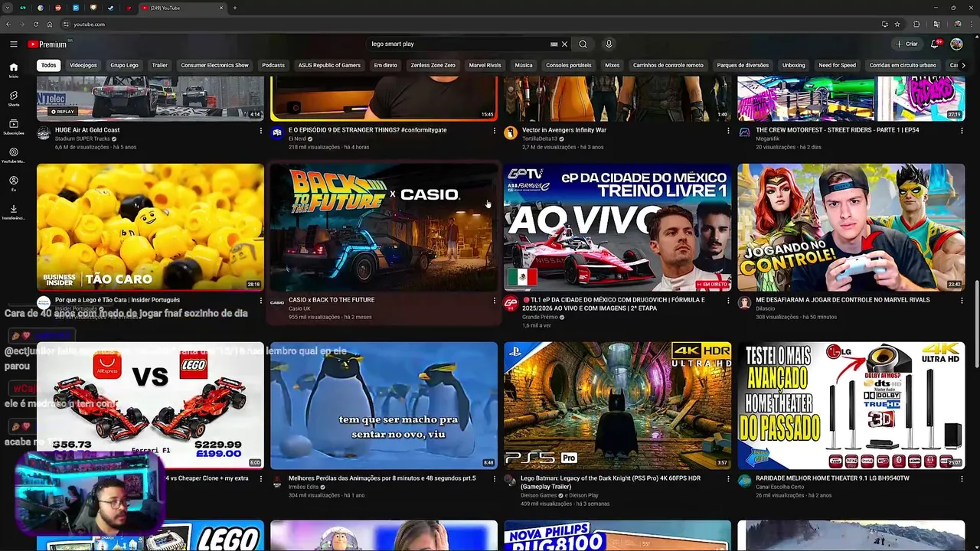
Task: Open options for Melhores Pérolas das Animações video
Action: tap(494, 479)
